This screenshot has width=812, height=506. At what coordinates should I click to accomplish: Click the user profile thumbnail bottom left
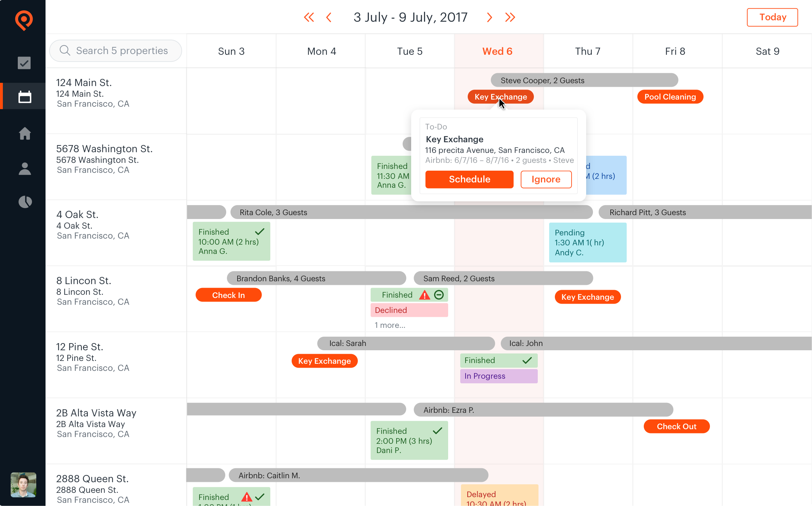click(23, 485)
